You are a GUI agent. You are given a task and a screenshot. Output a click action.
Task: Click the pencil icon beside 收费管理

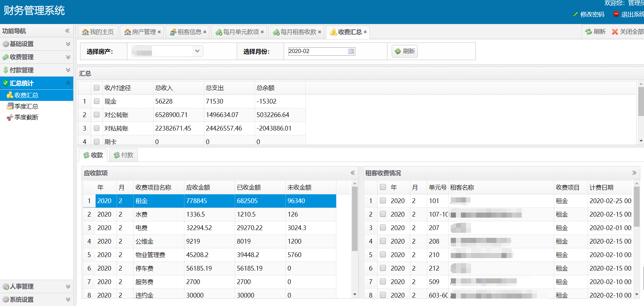pos(6,57)
